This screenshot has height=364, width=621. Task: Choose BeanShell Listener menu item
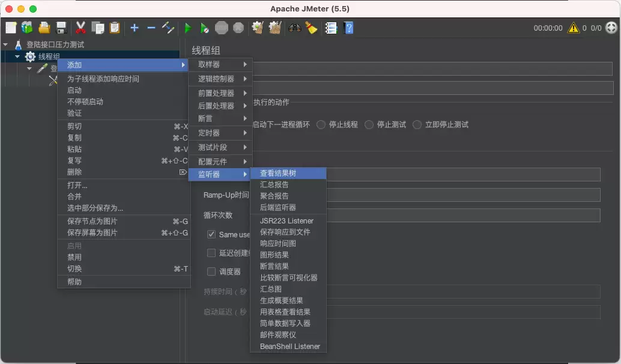(288, 346)
